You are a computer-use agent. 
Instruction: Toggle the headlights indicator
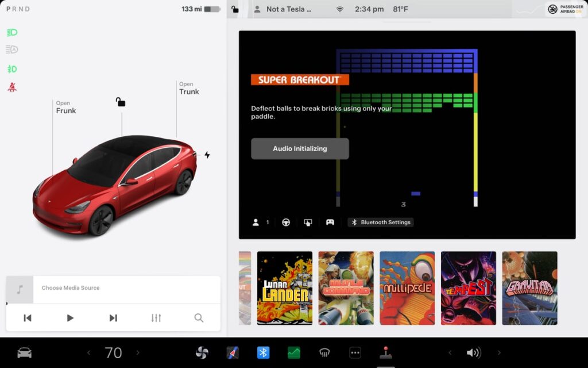click(x=12, y=32)
